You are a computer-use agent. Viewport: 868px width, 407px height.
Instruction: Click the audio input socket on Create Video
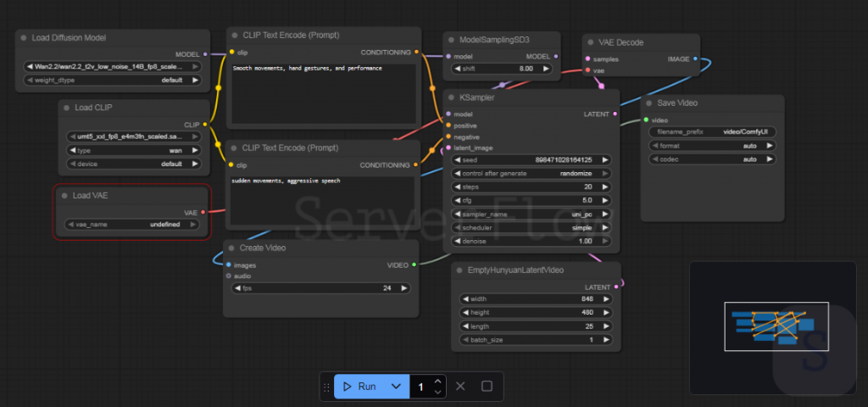229,276
